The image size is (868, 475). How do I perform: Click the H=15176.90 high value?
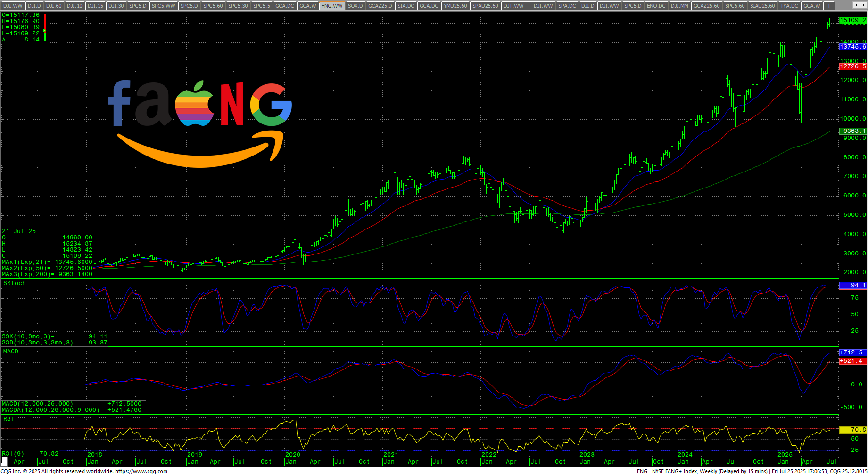coord(21,21)
